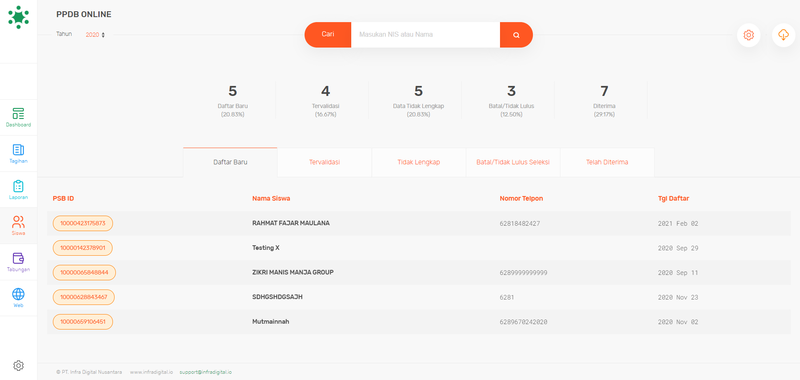The height and width of the screenshot is (380, 800).
Task: Click the Diterima statistic count
Action: [x=604, y=91]
